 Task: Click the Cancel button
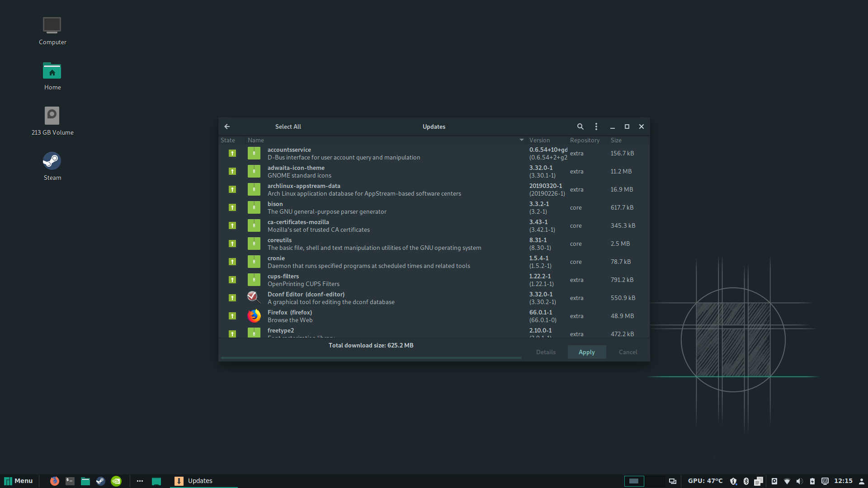[x=628, y=352]
